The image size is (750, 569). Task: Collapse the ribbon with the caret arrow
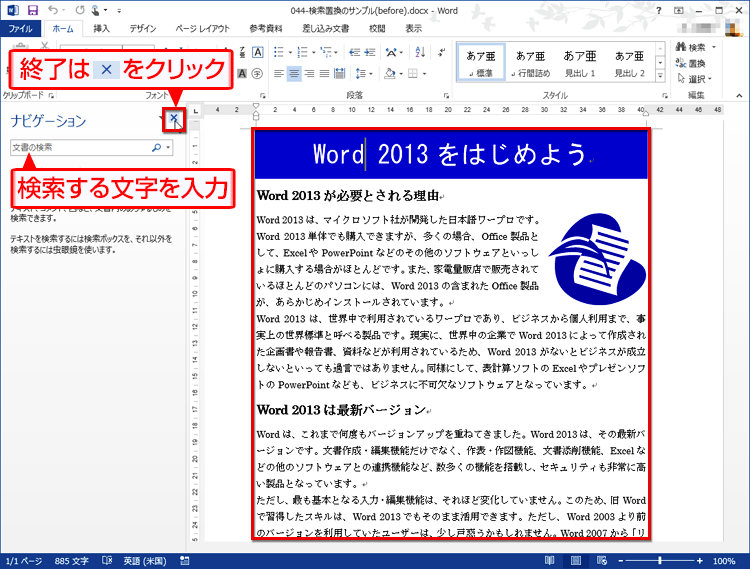click(739, 96)
